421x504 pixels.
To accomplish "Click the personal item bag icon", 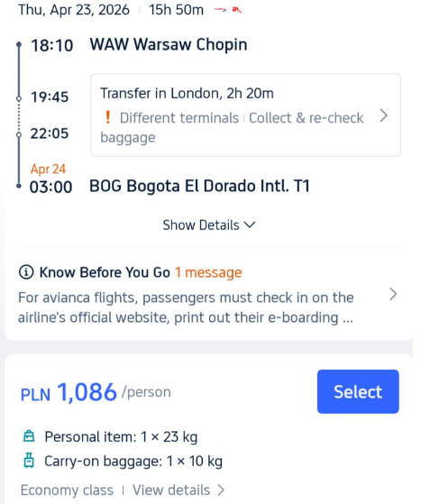I will [x=29, y=436].
